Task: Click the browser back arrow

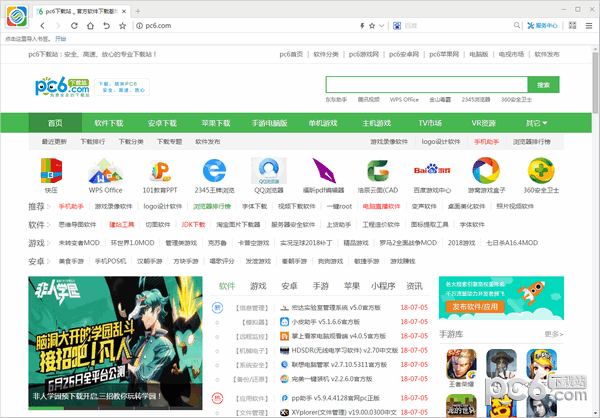Action: pos(42,26)
